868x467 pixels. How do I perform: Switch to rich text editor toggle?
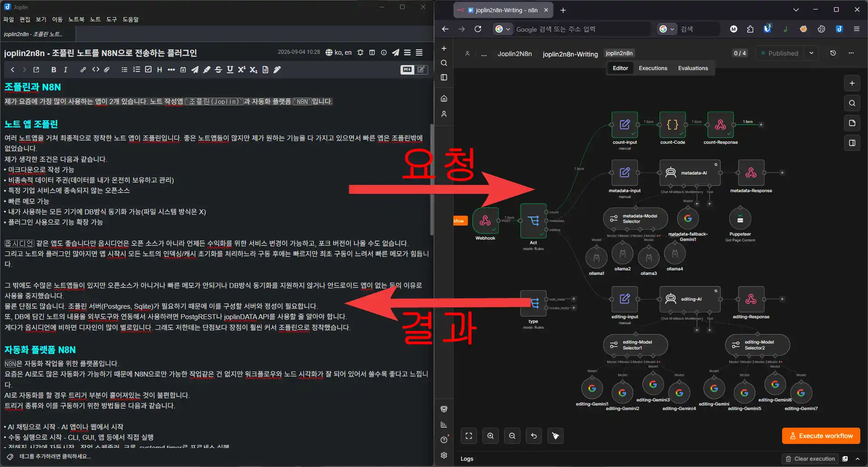point(421,70)
